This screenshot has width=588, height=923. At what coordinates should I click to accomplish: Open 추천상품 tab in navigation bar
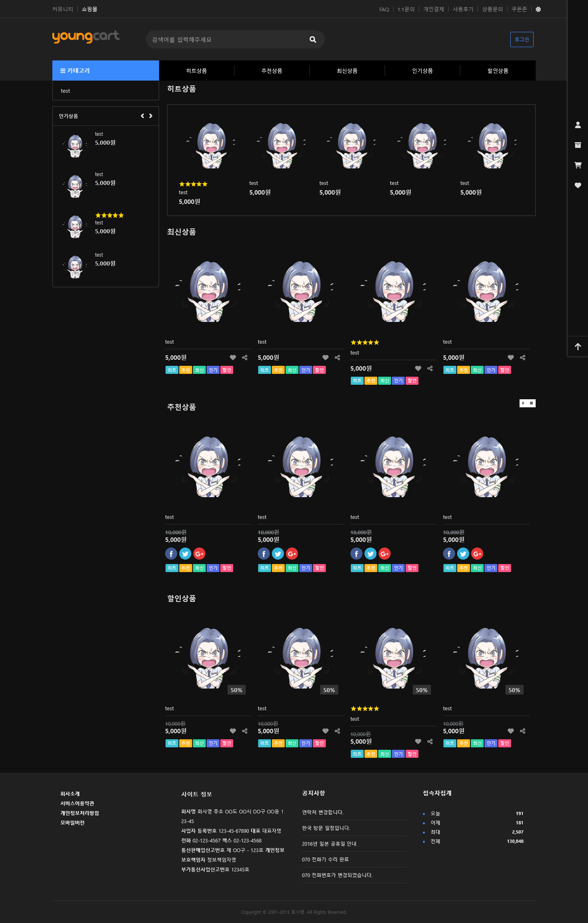click(x=272, y=71)
